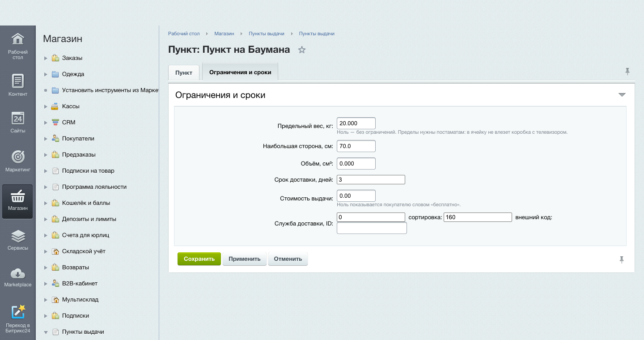Click Кассы cash register icon
644x340 pixels.
55,106
